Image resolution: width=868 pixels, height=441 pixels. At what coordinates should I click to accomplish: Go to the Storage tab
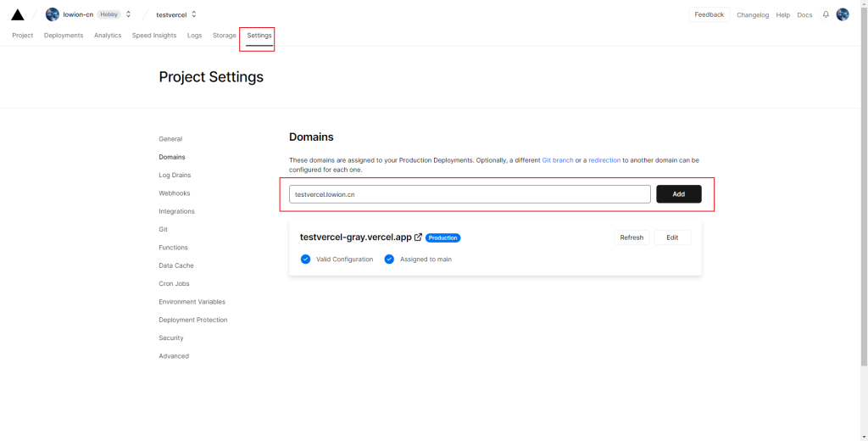(x=224, y=36)
